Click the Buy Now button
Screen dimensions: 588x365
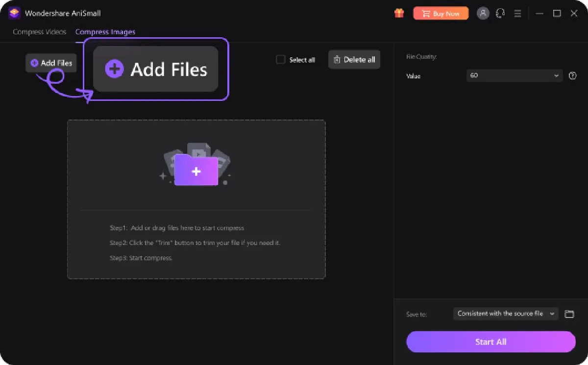[x=441, y=14]
